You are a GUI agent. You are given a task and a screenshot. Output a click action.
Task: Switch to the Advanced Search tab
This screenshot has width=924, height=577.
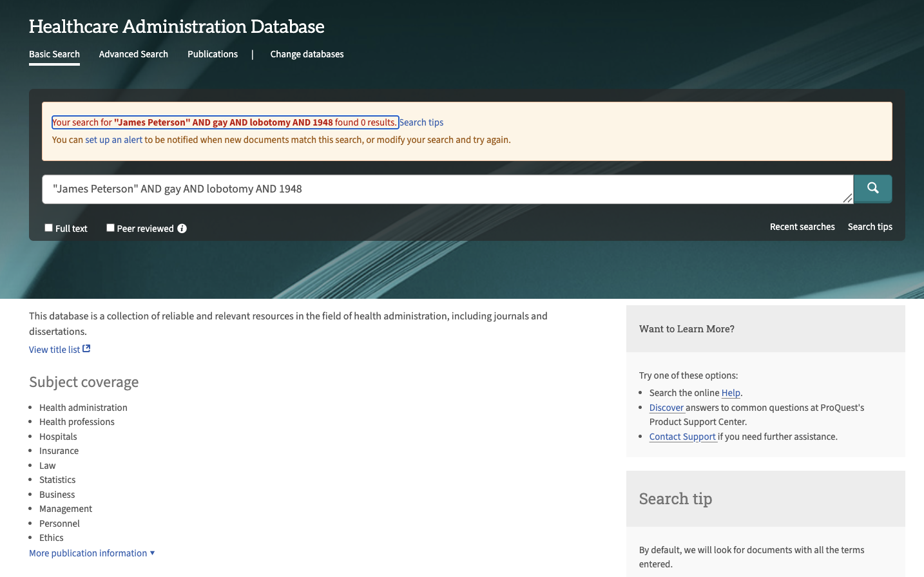pos(133,54)
